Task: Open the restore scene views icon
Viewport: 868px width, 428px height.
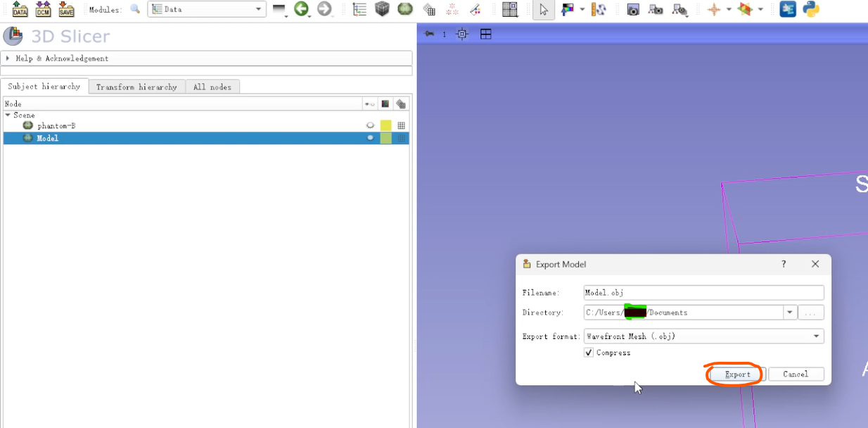Action: [679, 9]
